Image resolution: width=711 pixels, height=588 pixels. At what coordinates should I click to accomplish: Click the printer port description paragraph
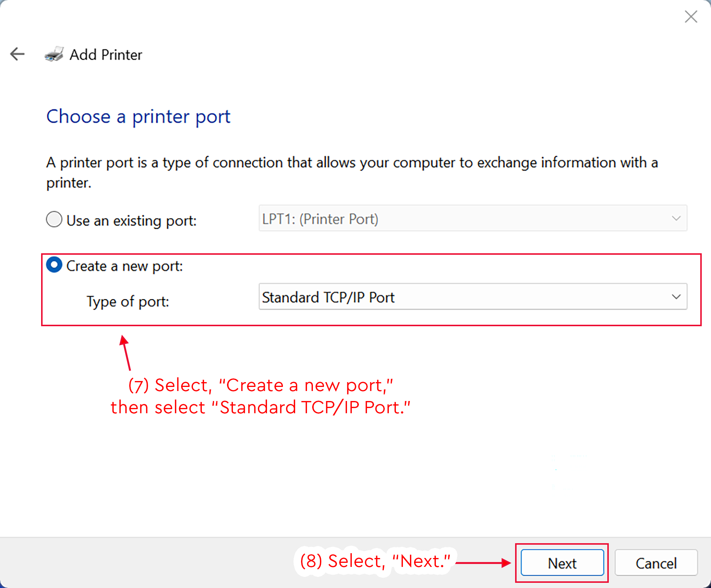tap(352, 173)
